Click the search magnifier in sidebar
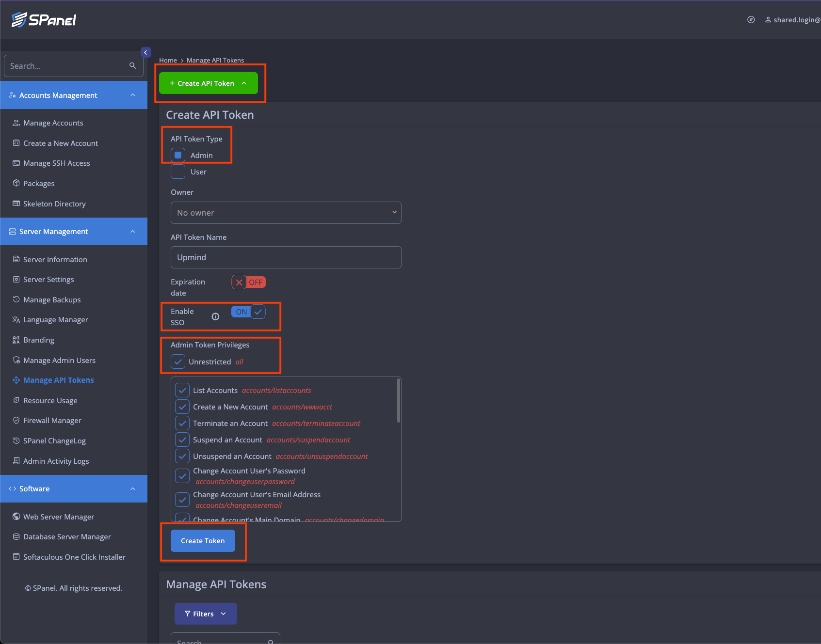The width and height of the screenshot is (821, 644). [x=132, y=66]
